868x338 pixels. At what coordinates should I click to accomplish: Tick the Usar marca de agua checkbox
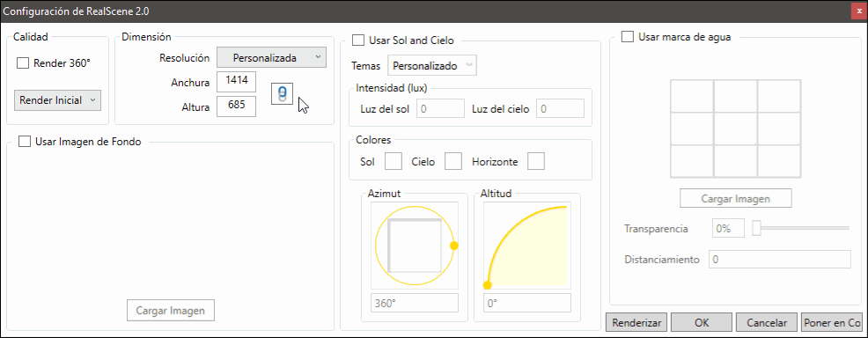click(x=627, y=37)
